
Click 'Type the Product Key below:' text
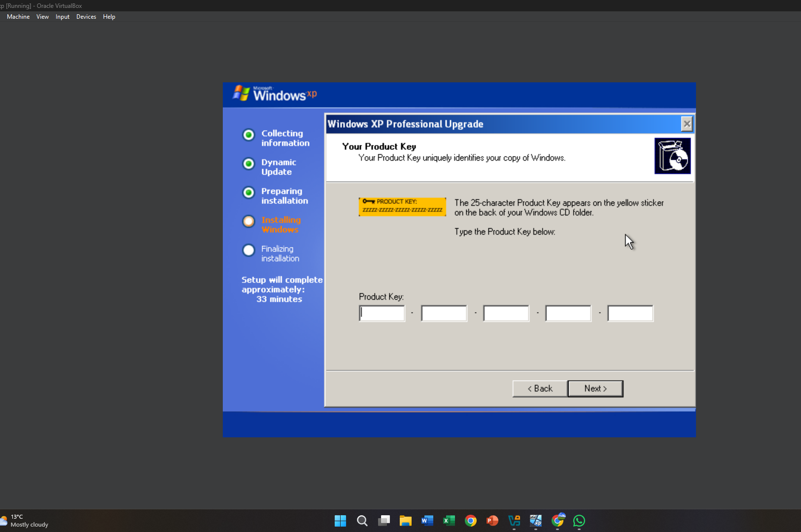pyautogui.click(x=505, y=232)
